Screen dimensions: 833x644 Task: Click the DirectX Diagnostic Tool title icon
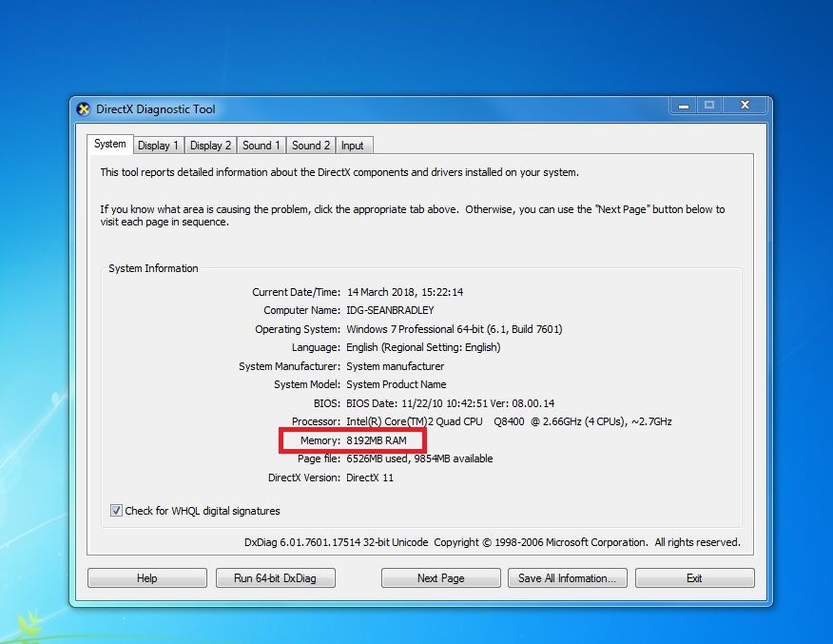[x=84, y=109]
